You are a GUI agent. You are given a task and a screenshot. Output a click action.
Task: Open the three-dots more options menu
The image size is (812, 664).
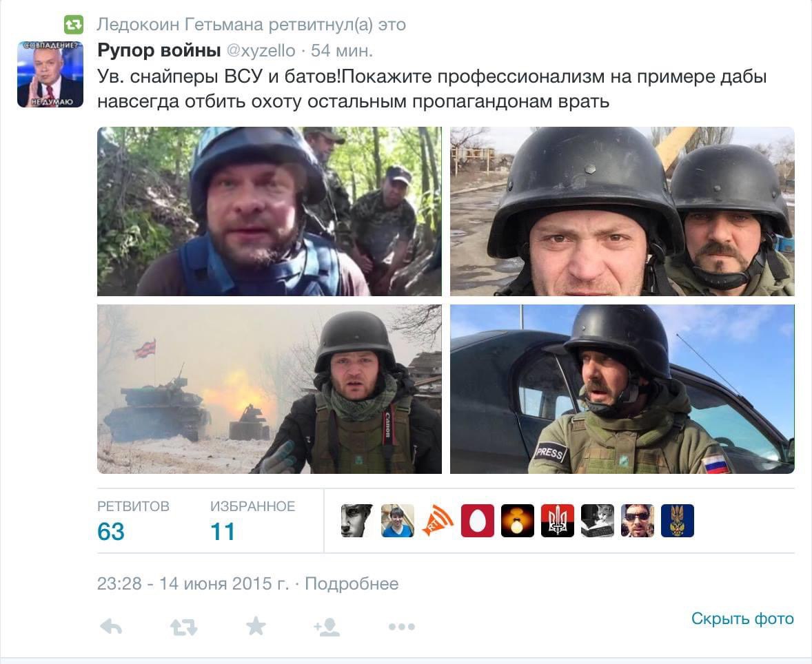[x=401, y=627]
